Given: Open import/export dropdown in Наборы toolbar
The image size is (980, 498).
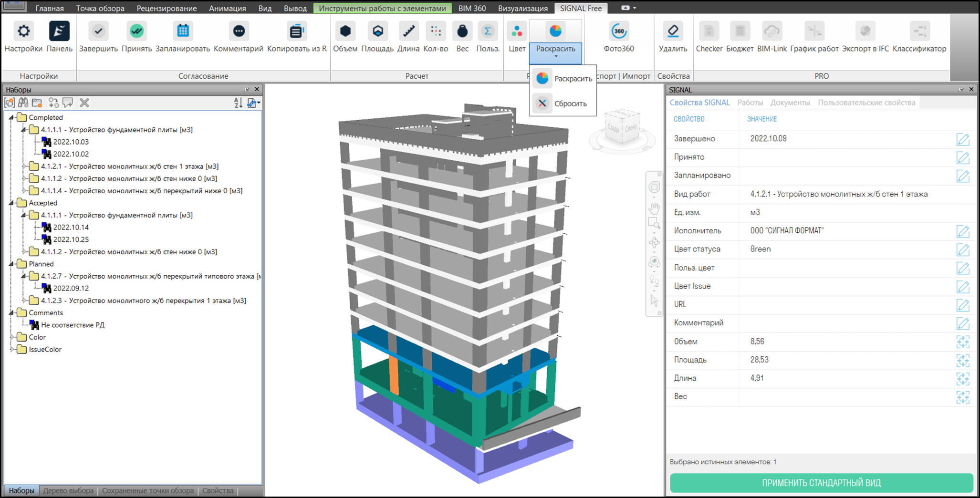Looking at the screenshot, I should (x=253, y=103).
